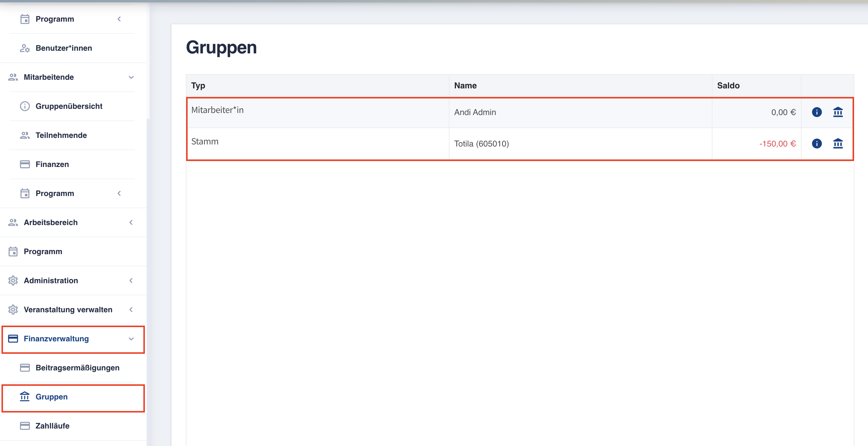Expand the Programm chevron under Finanzen

119,193
